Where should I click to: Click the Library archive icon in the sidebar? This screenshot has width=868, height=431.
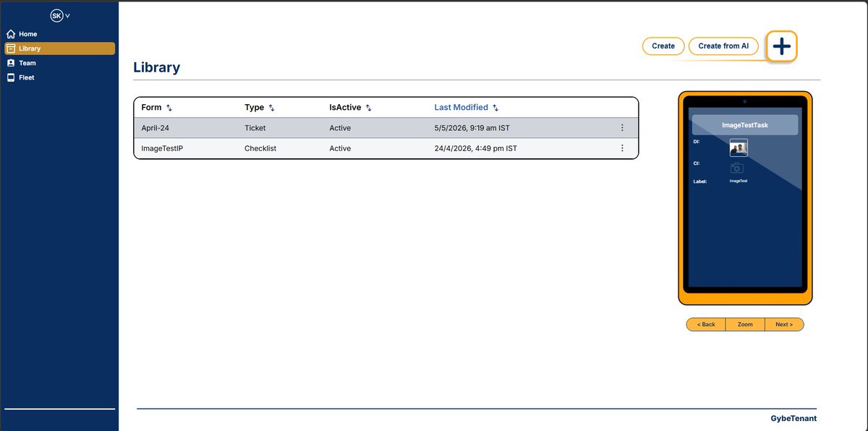pos(11,48)
